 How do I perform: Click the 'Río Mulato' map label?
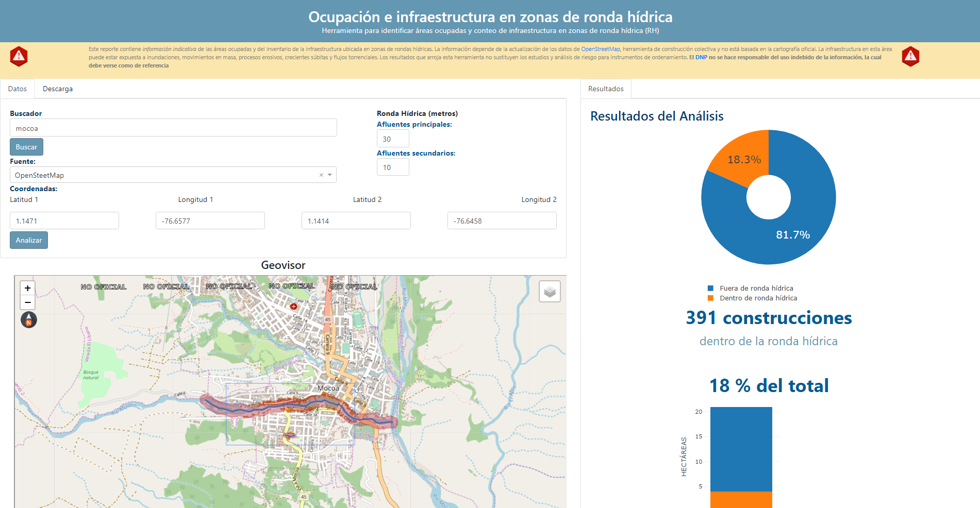(124, 409)
